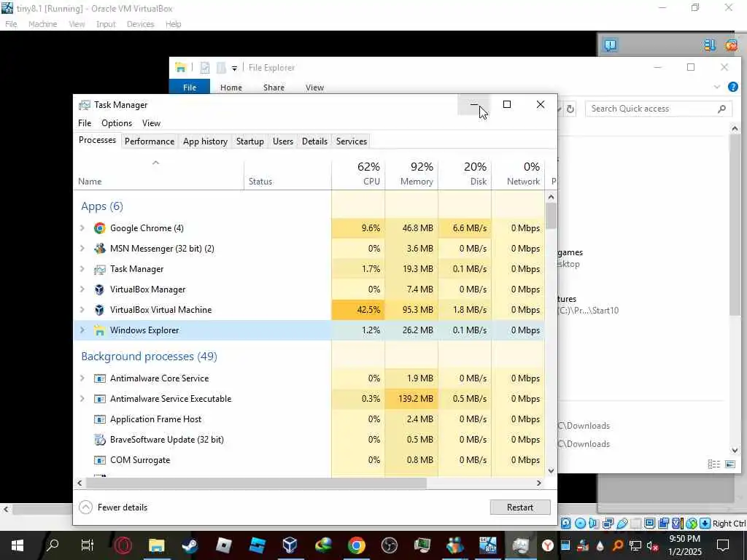Click the COM Surrogate process icon
This screenshot has height=560, width=747.
99,461
